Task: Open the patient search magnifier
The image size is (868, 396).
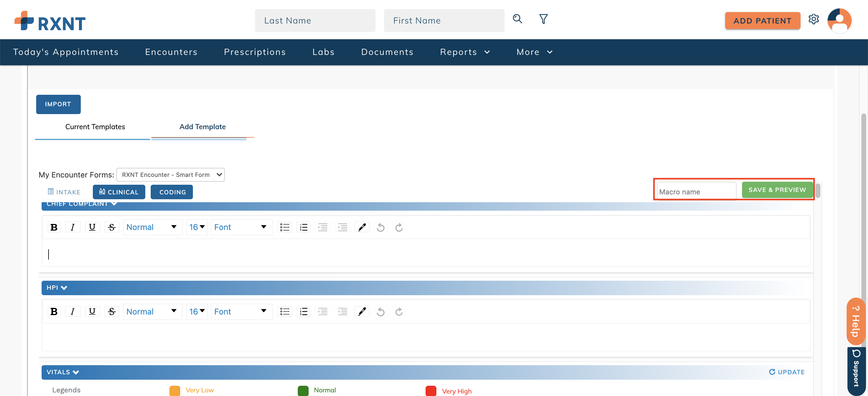Action: [x=517, y=19]
